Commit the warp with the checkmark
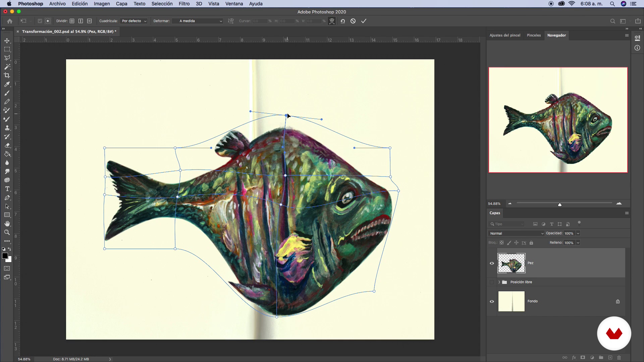 364,21
